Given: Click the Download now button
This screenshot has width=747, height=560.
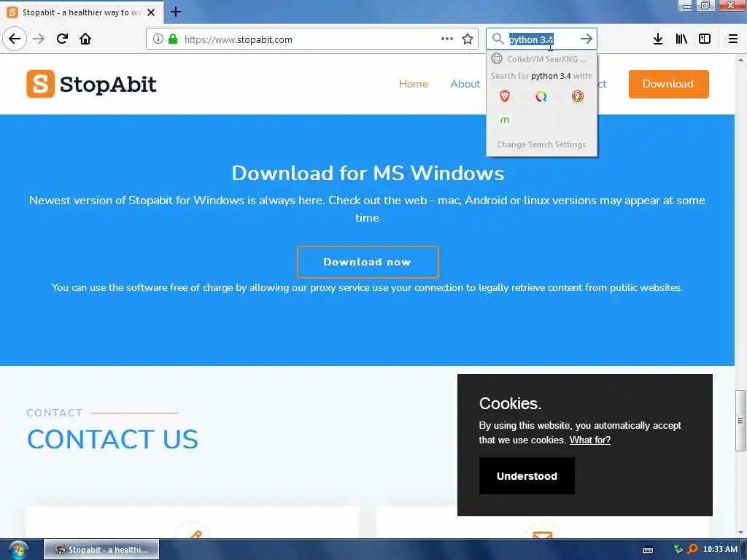Looking at the screenshot, I should pos(368,262).
